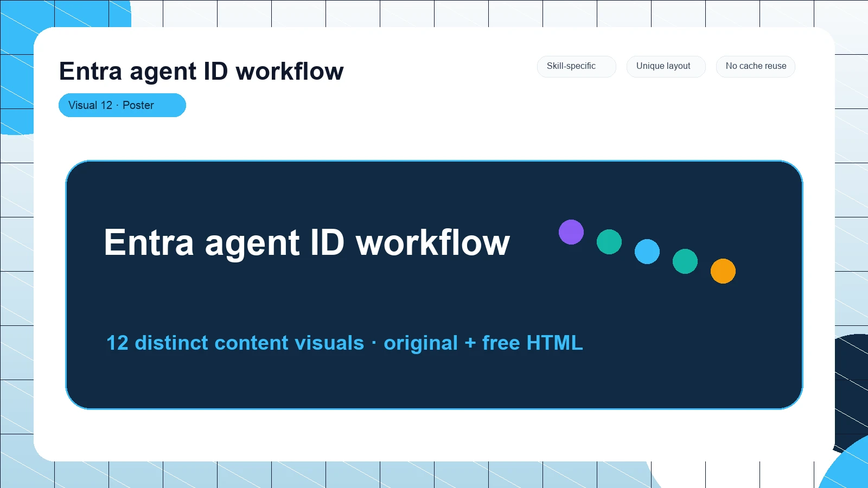868x488 pixels.
Task: Select the small 'Entra agent ID workflow' header title
Action: pyautogui.click(x=201, y=72)
